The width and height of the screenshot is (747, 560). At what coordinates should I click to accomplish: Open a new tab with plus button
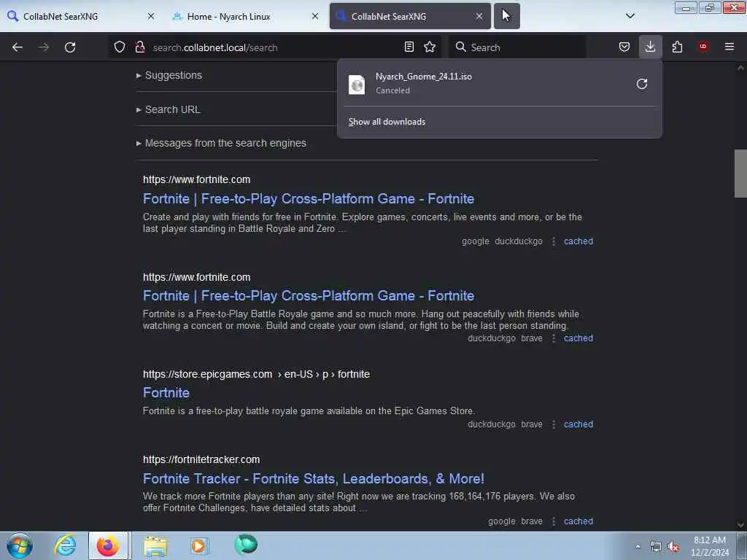507,16
